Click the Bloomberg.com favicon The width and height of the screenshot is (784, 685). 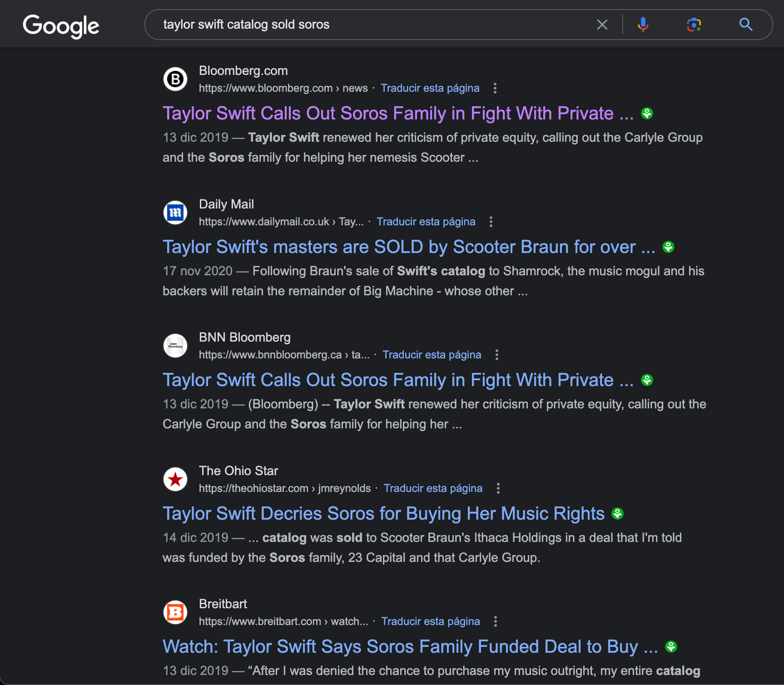coord(175,79)
